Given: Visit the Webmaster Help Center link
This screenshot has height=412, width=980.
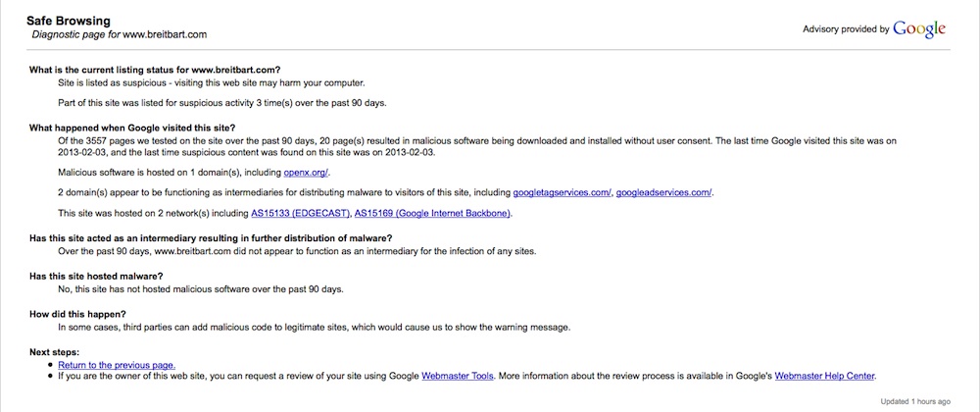Looking at the screenshot, I should point(825,376).
